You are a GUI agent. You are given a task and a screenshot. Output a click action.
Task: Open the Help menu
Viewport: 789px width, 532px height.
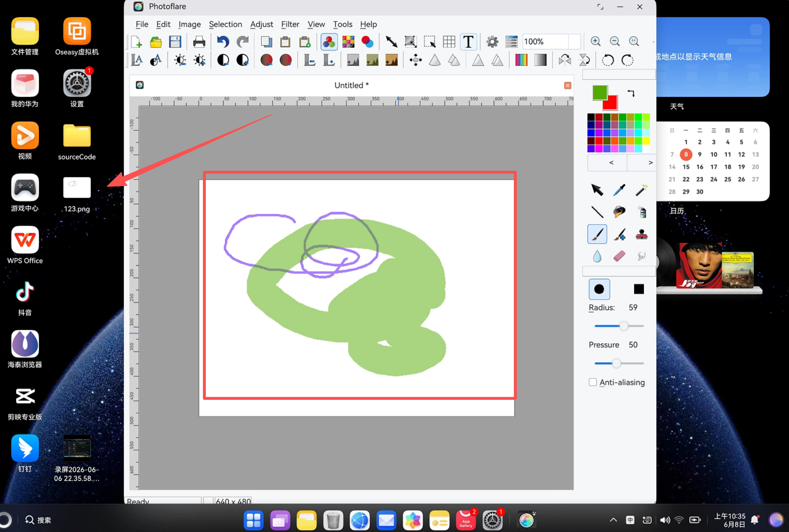coord(368,24)
